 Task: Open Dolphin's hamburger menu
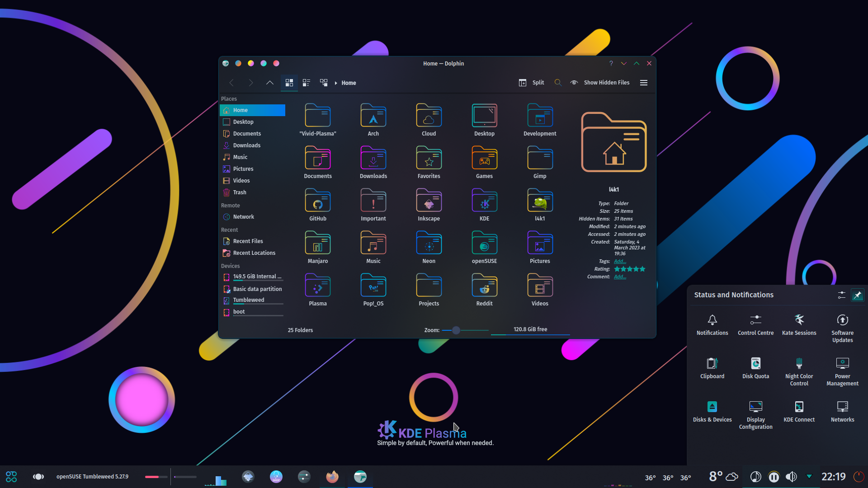pyautogui.click(x=644, y=83)
